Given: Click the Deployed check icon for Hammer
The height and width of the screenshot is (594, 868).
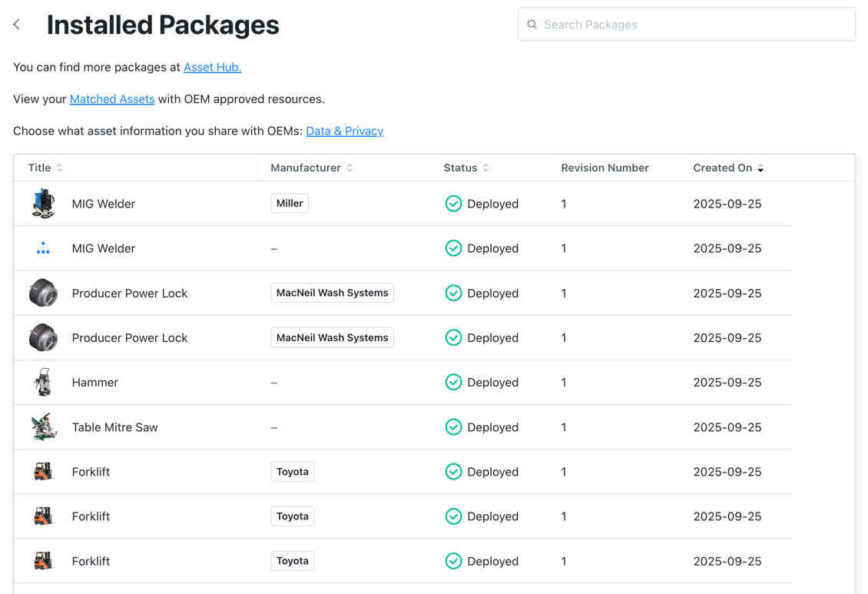Looking at the screenshot, I should pyautogui.click(x=453, y=383).
